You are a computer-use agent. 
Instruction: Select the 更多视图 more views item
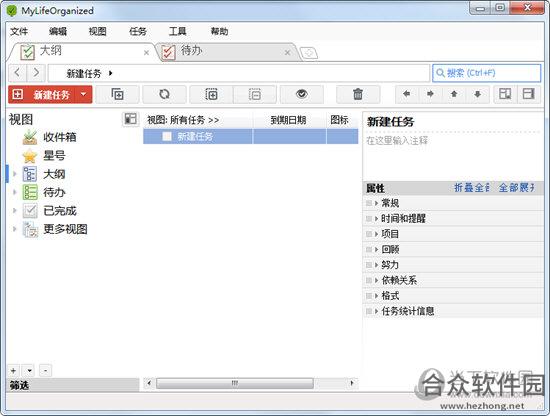tap(65, 229)
